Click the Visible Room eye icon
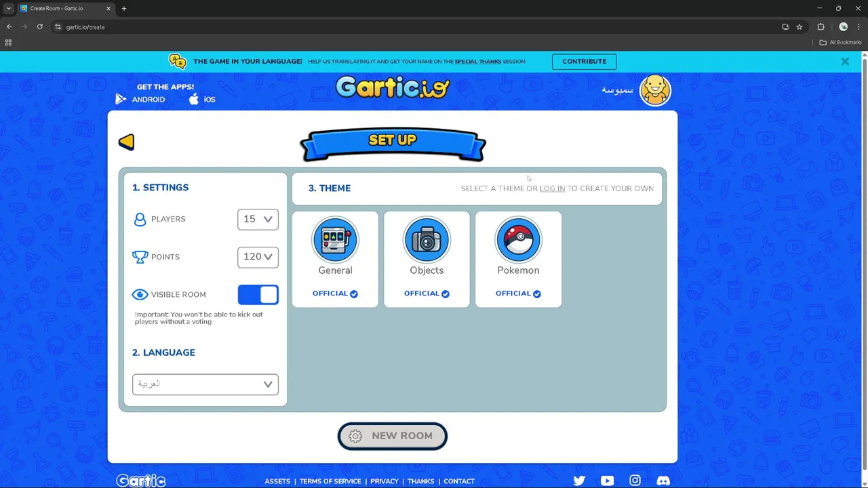 (140, 294)
